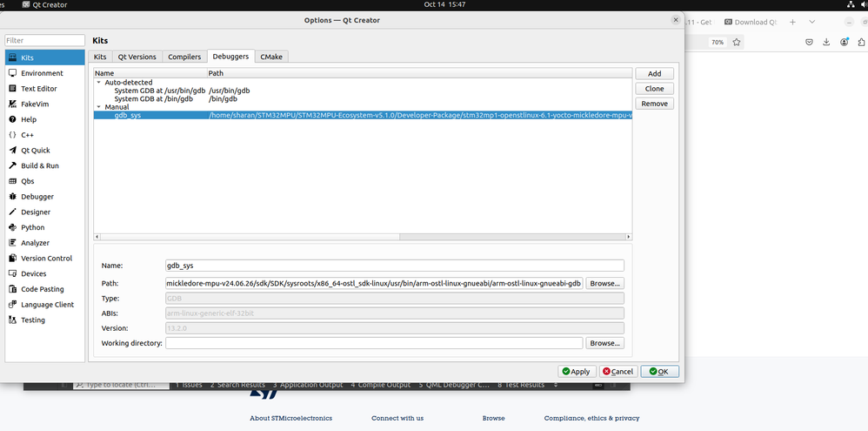Image resolution: width=868 pixels, height=431 pixels.
Task: Switch to the Kits tab
Action: coord(100,57)
